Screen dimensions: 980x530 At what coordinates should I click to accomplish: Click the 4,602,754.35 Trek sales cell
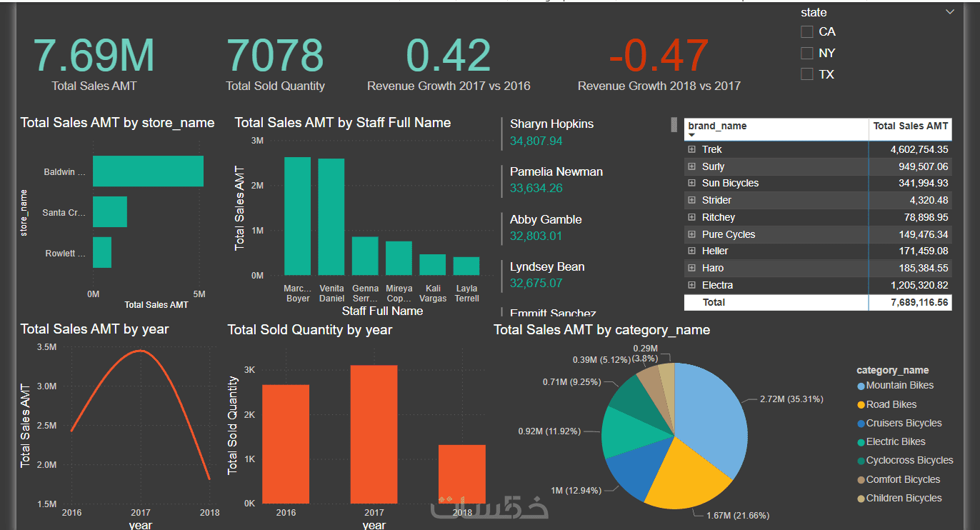919,149
